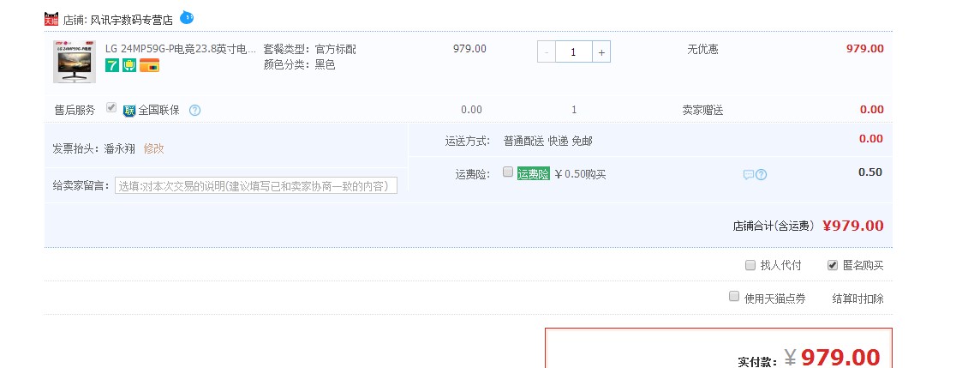The width and height of the screenshot is (980, 368).
Task: Click the 无优惠 discount text
Action: (703, 49)
